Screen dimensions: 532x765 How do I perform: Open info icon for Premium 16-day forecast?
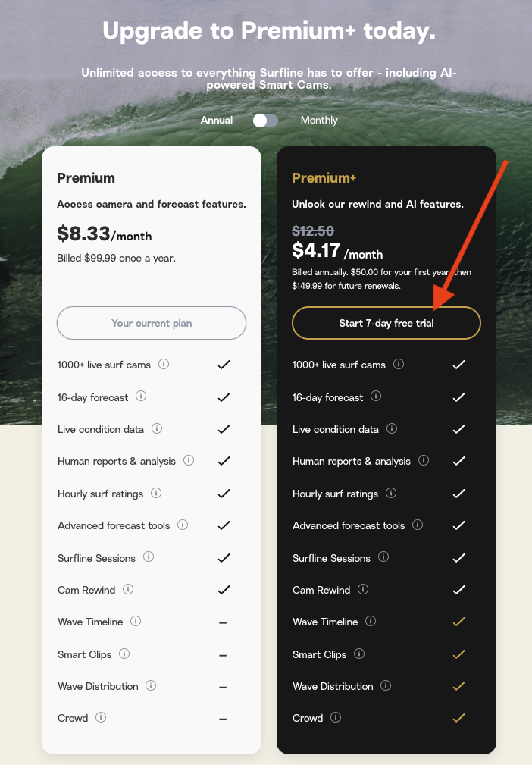pos(141,397)
